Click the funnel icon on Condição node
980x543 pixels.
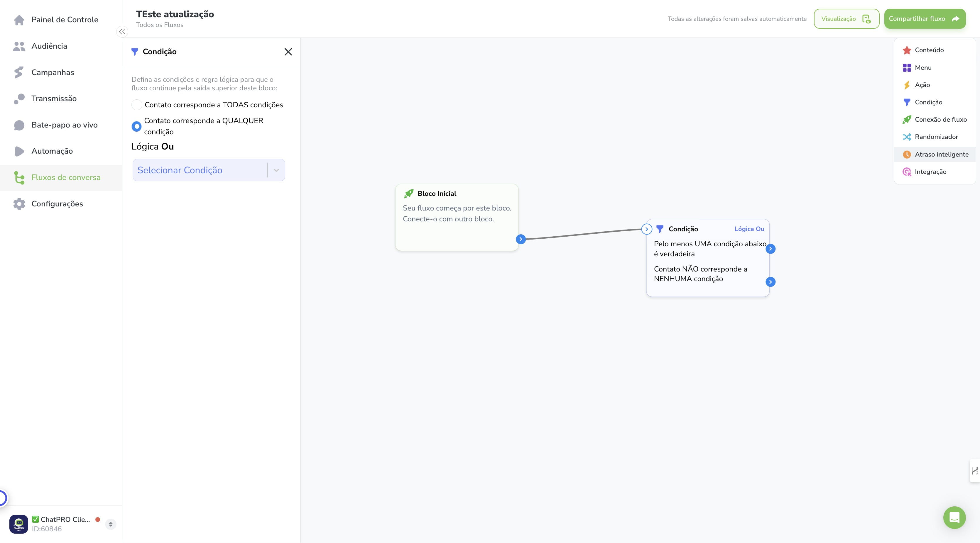coord(660,229)
